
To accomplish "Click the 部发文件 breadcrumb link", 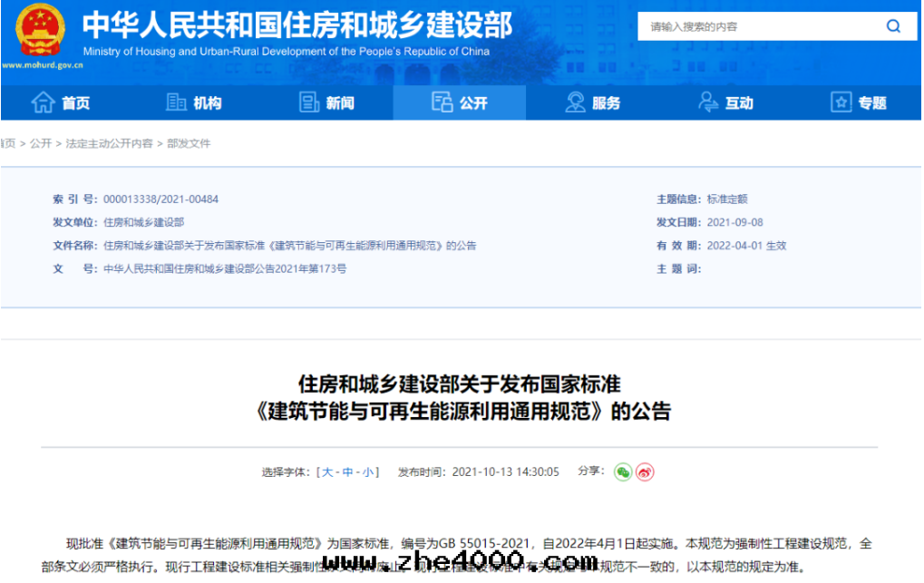I will coord(189,144).
